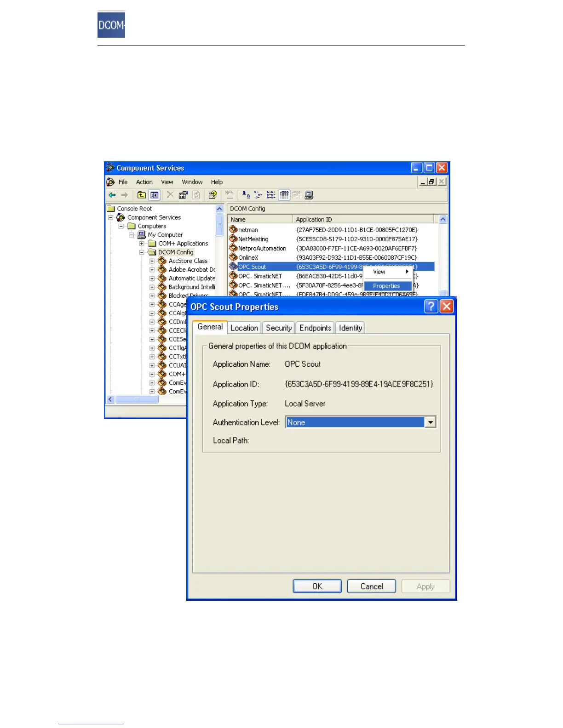Image resolution: width=563 pixels, height=728 pixels.
Task: Select the General tab
Action: 210,327
